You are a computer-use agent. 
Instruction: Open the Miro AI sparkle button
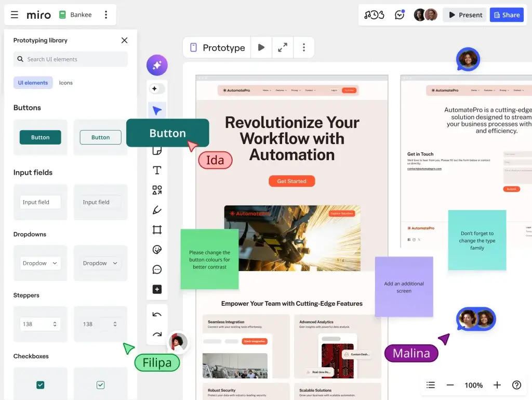[157, 65]
